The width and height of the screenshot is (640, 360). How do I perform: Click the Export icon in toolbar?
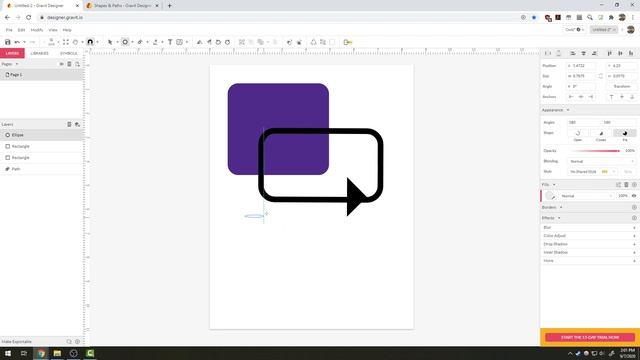click(348, 42)
